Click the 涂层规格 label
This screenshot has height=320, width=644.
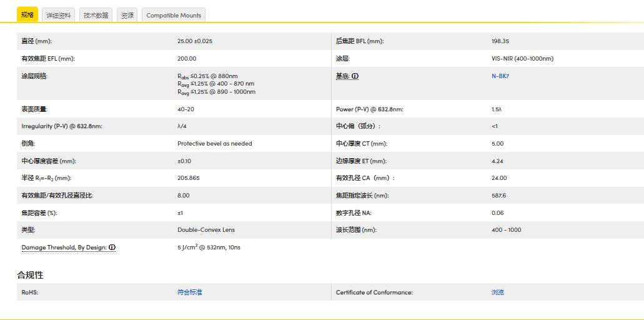(x=34, y=76)
